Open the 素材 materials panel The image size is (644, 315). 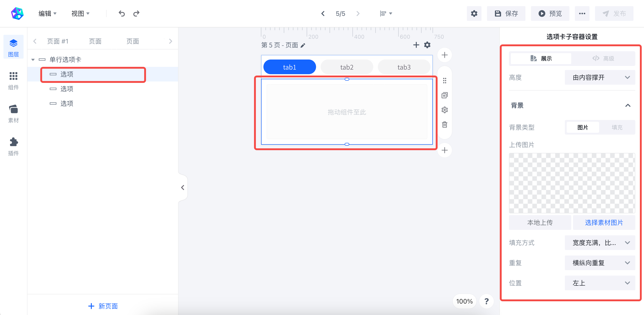pyautogui.click(x=14, y=114)
